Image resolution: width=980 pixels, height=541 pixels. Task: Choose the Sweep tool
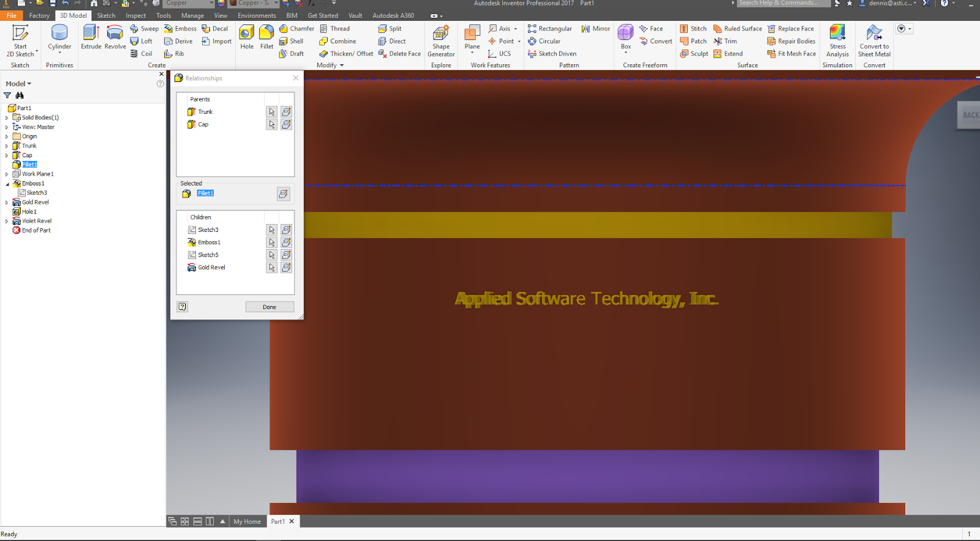145,29
